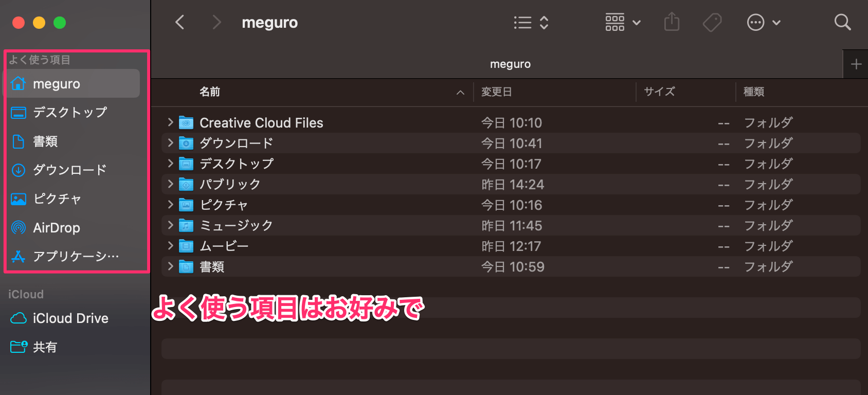868x395 pixels.
Task: Select アプリケーション in the sidebar
Action: (76, 256)
